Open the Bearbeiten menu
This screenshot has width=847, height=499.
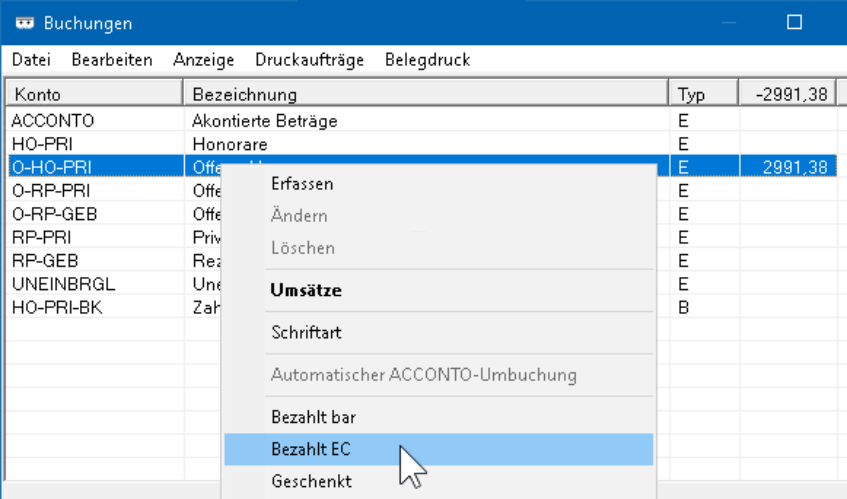pyautogui.click(x=112, y=59)
